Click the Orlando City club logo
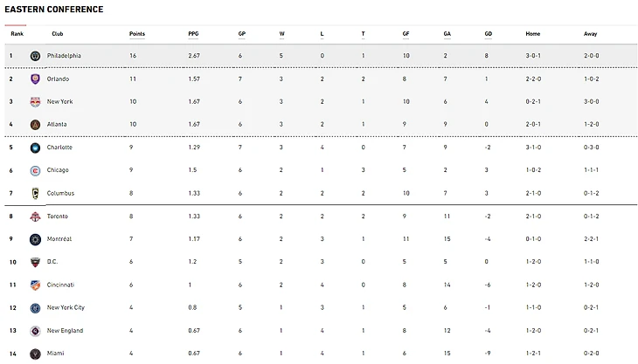 click(35, 79)
